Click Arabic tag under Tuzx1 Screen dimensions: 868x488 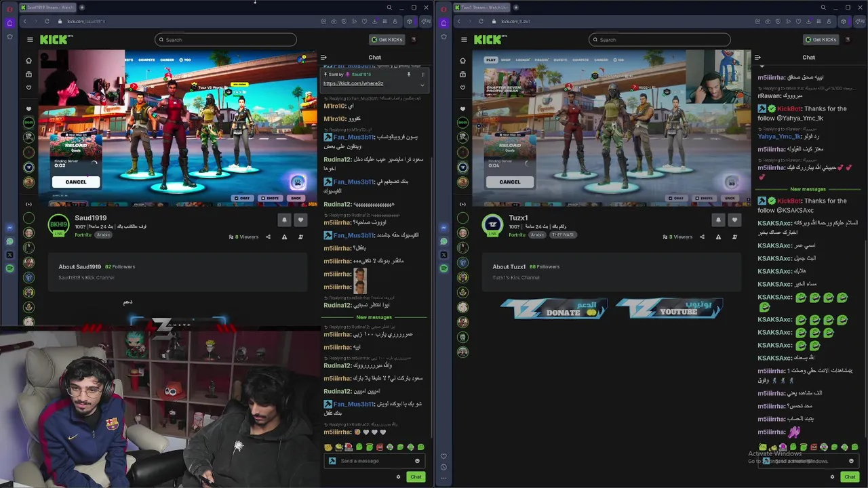tap(537, 235)
